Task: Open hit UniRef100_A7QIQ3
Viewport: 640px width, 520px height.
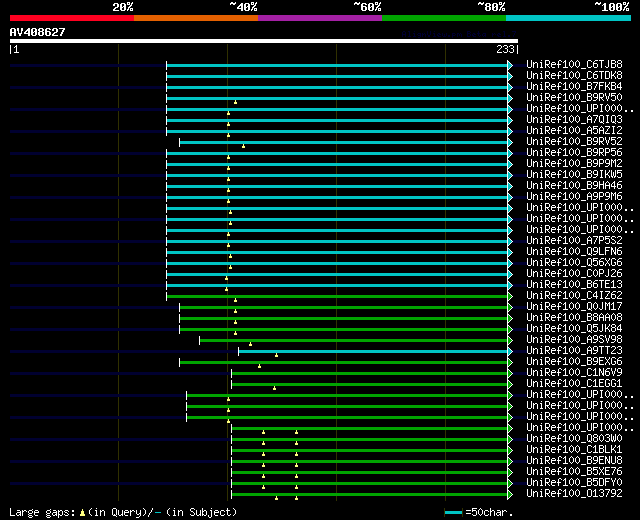Action: click(x=574, y=120)
